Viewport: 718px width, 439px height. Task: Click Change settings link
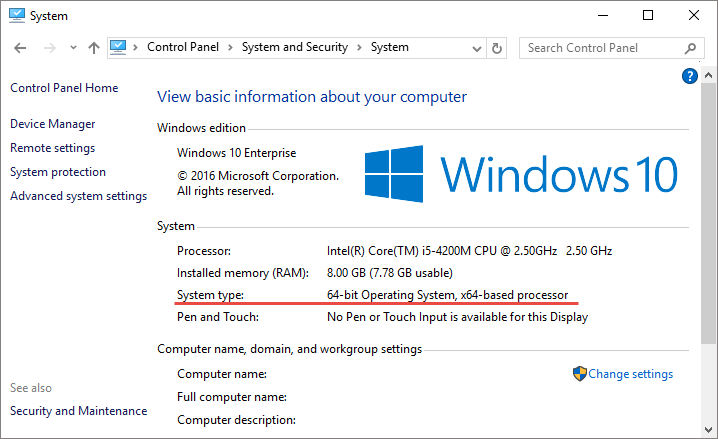tap(631, 374)
